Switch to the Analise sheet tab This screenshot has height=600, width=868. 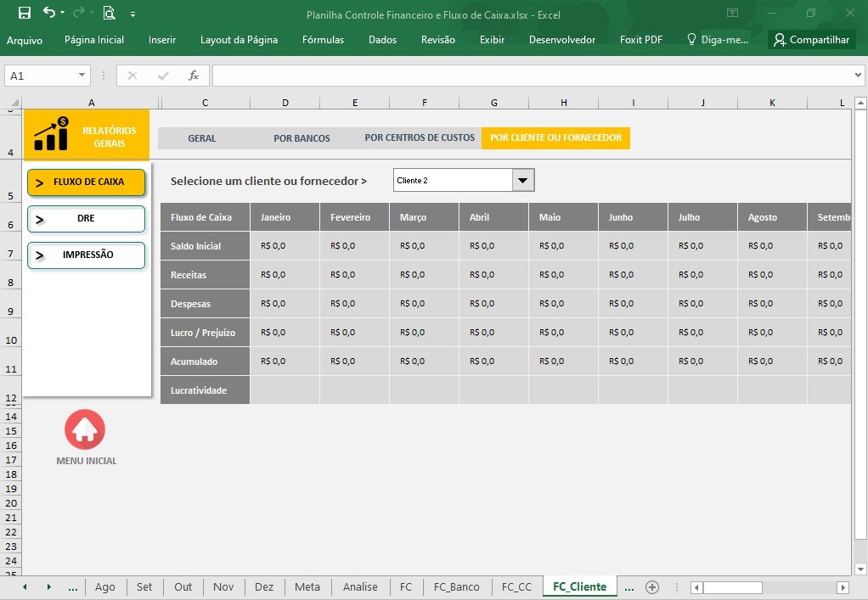tap(360, 586)
